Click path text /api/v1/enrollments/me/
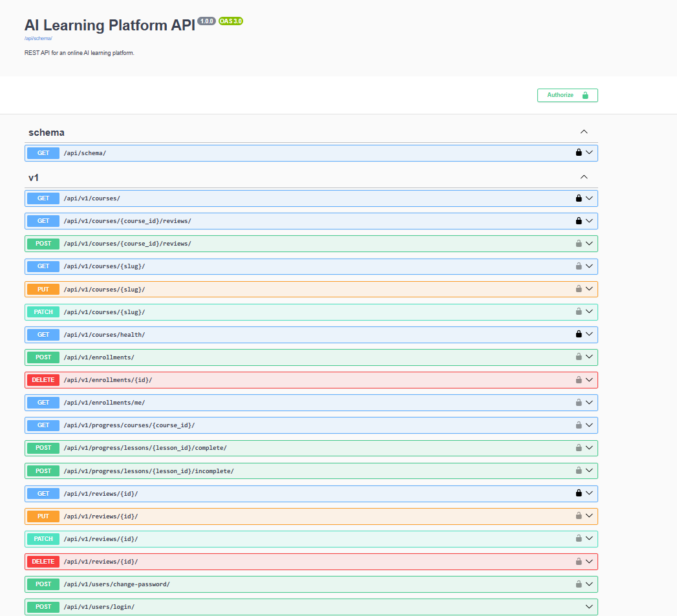Viewport: 677px width, 616px height. [x=104, y=403]
